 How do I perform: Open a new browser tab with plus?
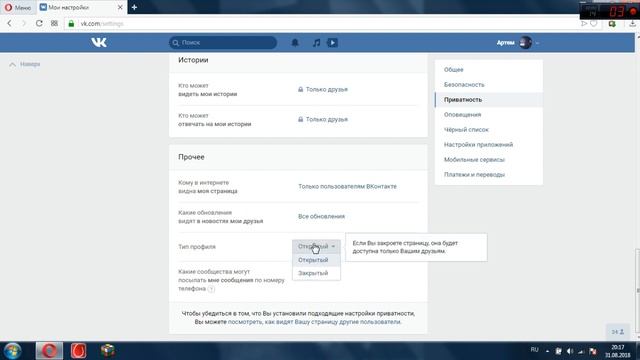[134, 7]
